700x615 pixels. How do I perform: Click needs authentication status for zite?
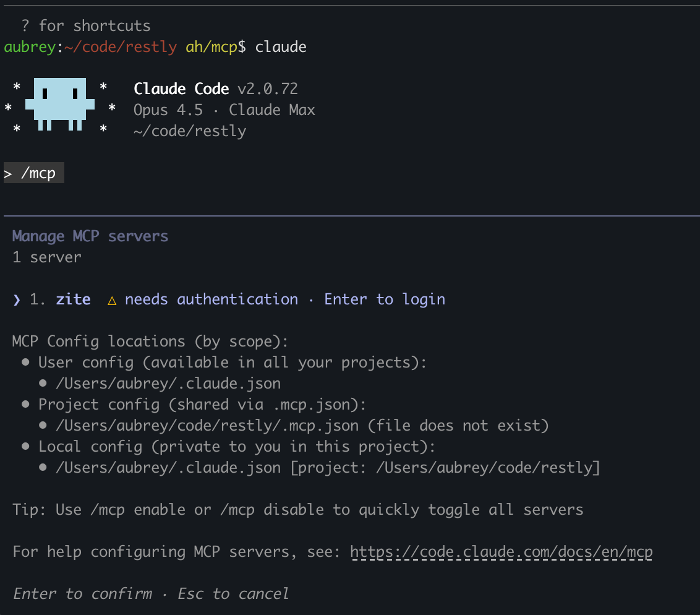click(211, 299)
